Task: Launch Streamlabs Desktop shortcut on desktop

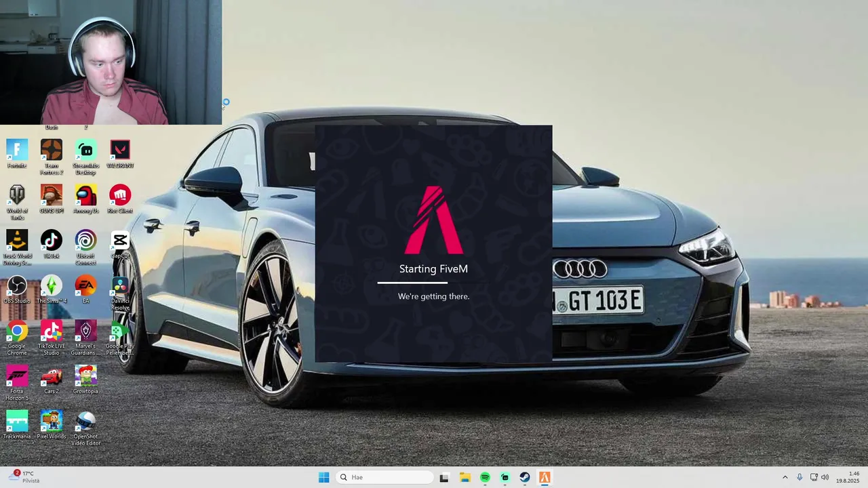Action: click(x=85, y=157)
